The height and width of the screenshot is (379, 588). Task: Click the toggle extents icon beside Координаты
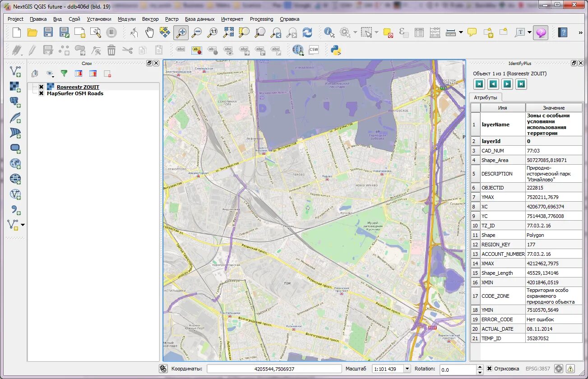(163, 369)
